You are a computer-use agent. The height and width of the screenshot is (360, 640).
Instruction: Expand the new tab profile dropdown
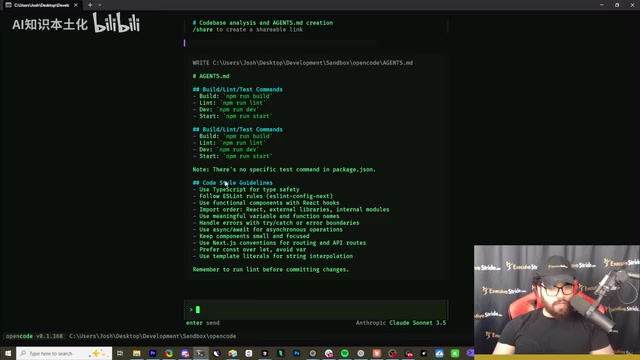click(100, 5)
